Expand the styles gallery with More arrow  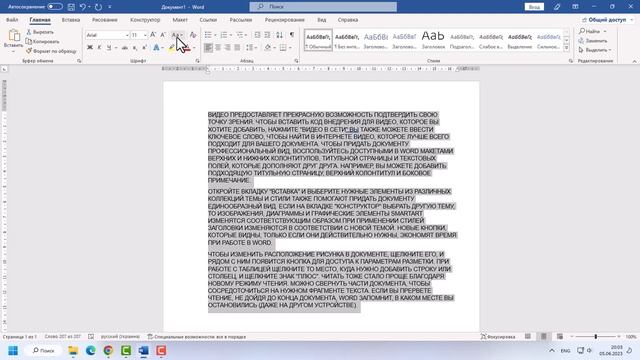coord(567,48)
